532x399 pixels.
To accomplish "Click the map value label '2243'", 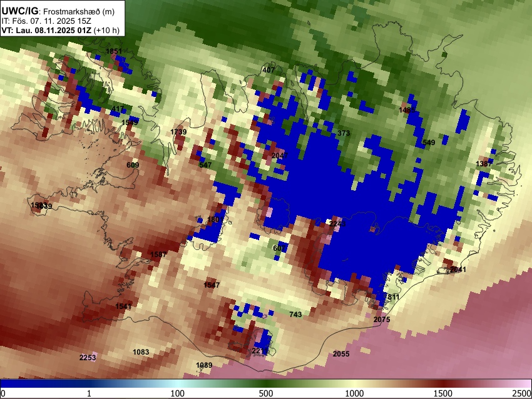I will [337, 223].
